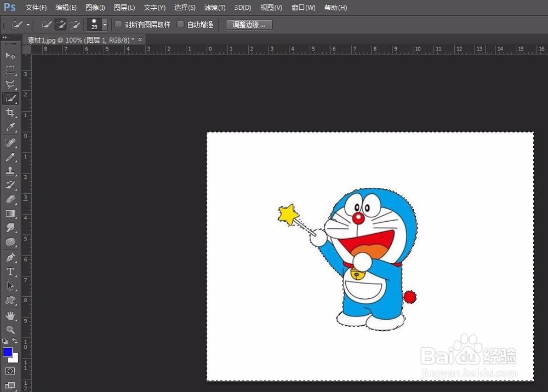
Task: Select the Eraser tool
Action: pos(10,199)
